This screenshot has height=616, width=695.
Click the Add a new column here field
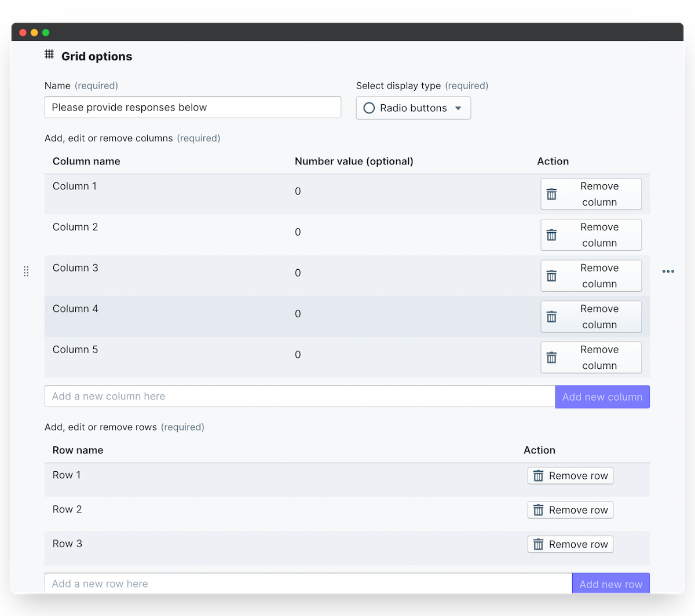300,396
